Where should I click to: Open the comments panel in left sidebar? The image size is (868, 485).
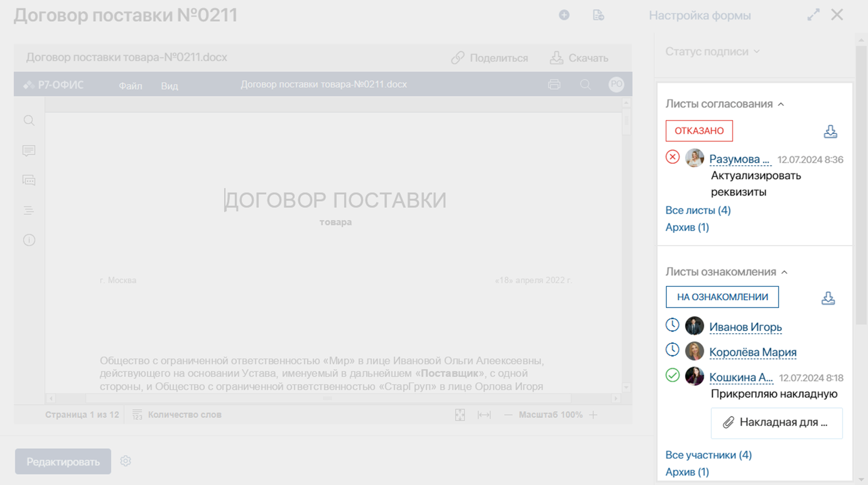(29, 151)
